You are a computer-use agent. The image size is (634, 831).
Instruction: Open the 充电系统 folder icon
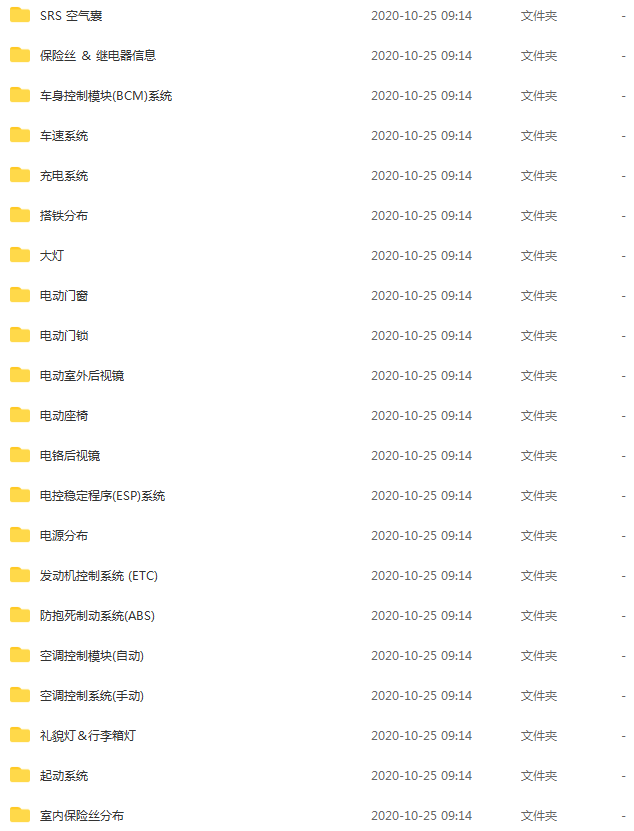click(20, 175)
